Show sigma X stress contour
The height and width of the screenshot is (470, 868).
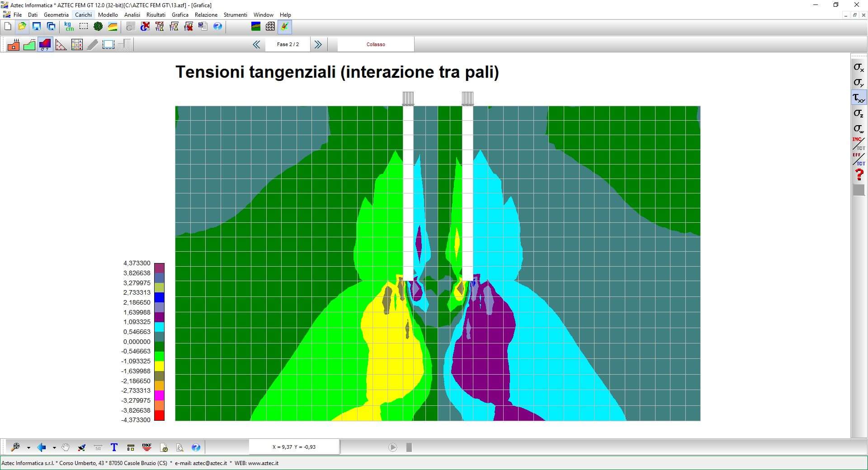tap(858, 68)
